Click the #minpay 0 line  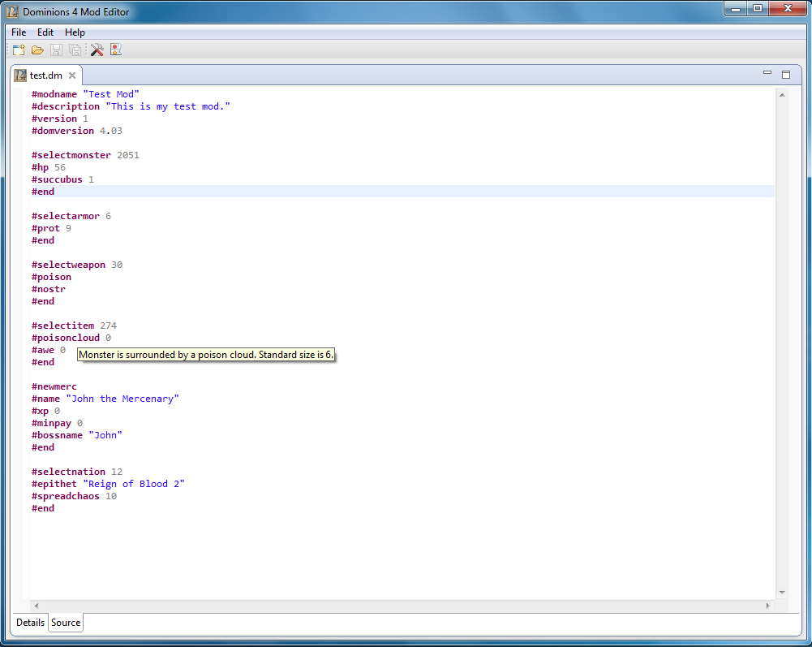click(x=57, y=423)
